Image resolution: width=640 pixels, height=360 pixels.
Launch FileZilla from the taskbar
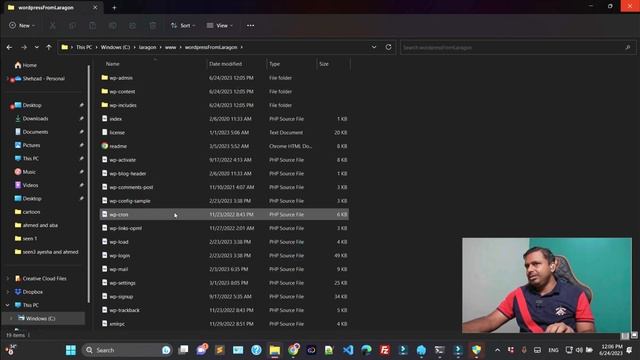coord(384,350)
